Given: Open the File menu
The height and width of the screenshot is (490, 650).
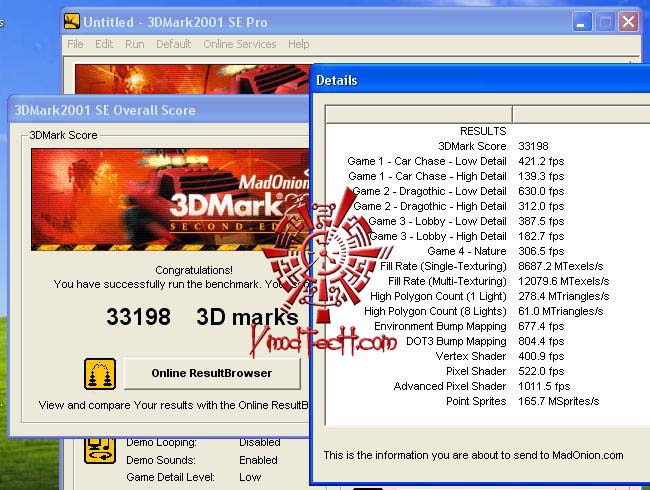Looking at the screenshot, I should tap(75, 44).
